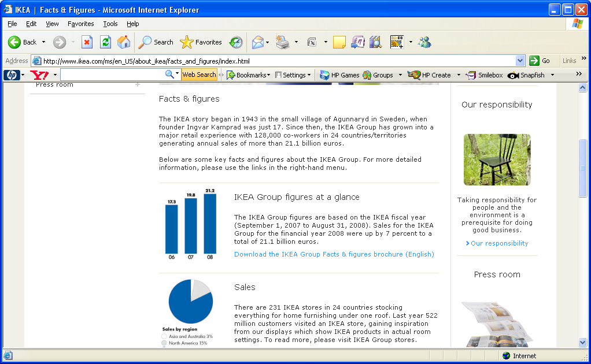Expand the address bar dropdown arrow
Screen dimensions: 591x364
520,61
